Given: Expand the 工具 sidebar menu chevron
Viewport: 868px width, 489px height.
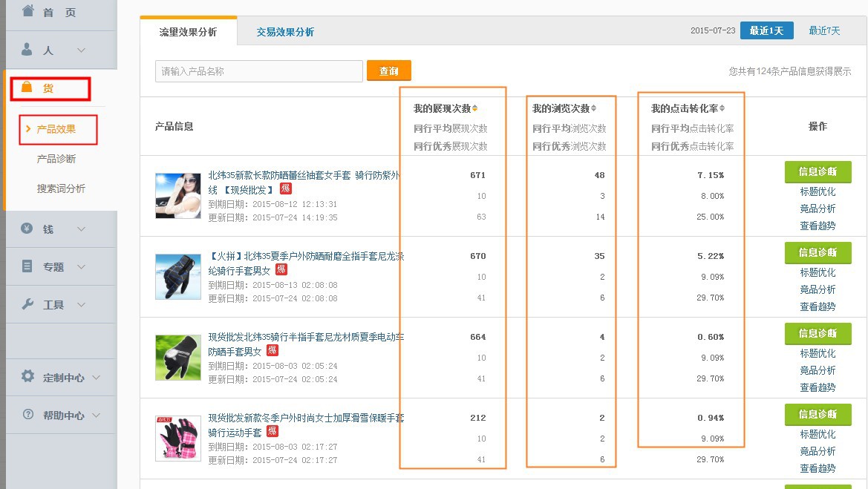Looking at the screenshot, I should pos(82,305).
